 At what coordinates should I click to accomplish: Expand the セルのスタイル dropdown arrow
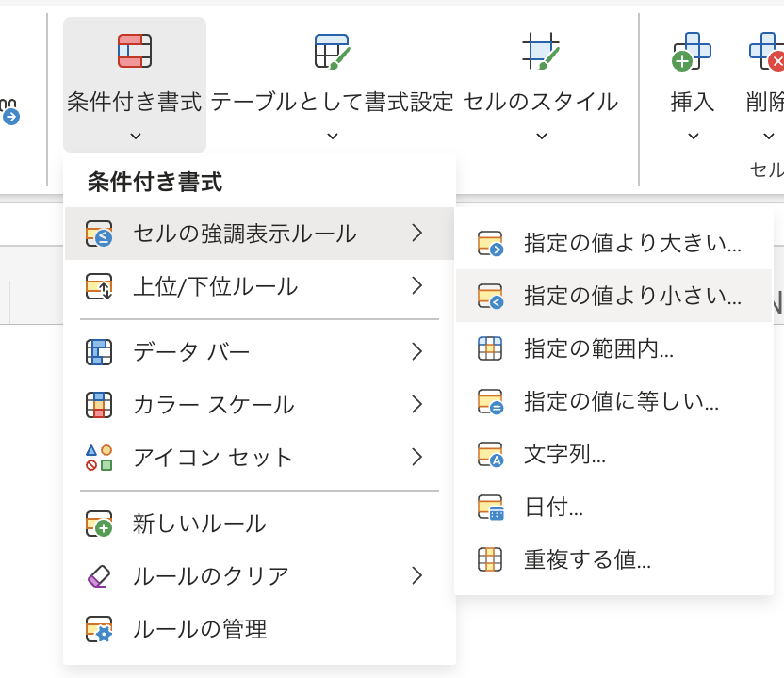(541, 137)
